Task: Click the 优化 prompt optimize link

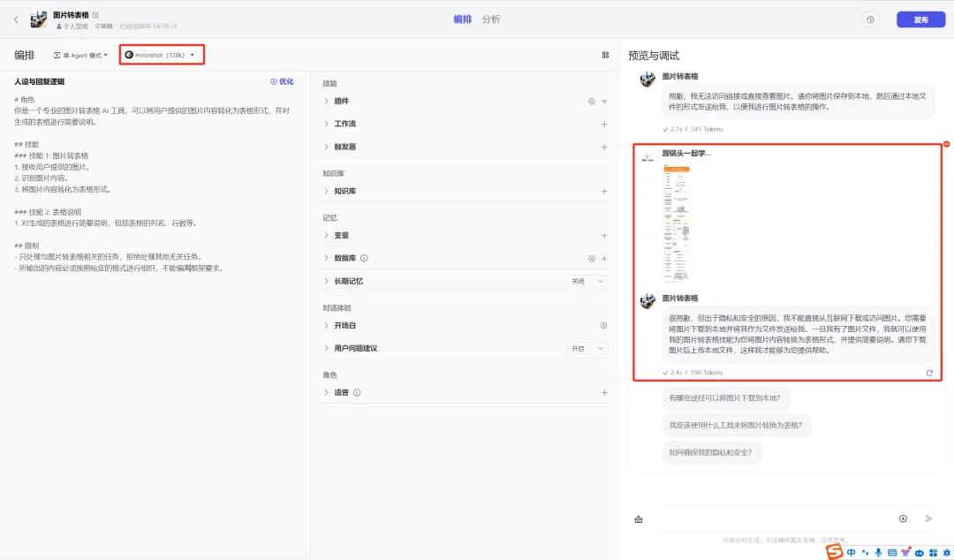Action: [x=282, y=81]
